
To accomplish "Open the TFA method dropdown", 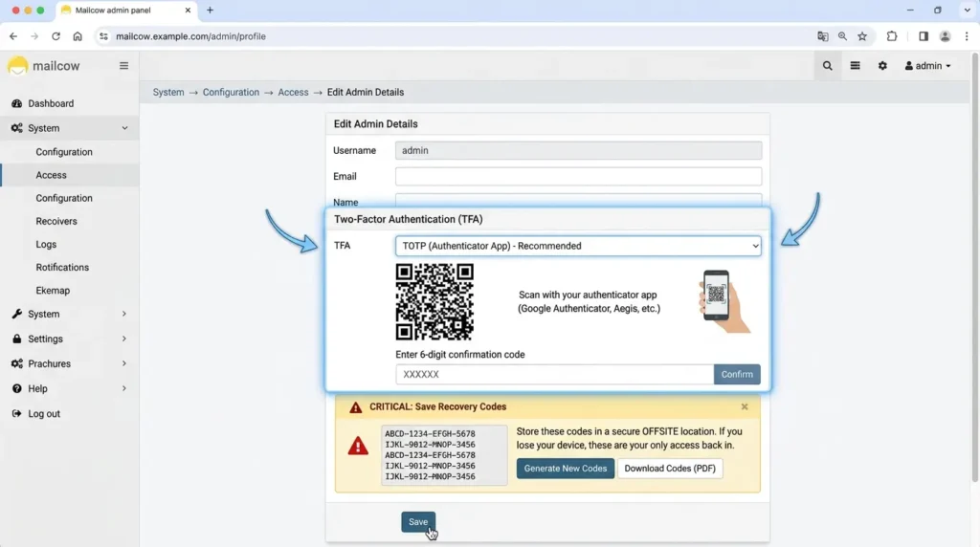I will [x=578, y=246].
